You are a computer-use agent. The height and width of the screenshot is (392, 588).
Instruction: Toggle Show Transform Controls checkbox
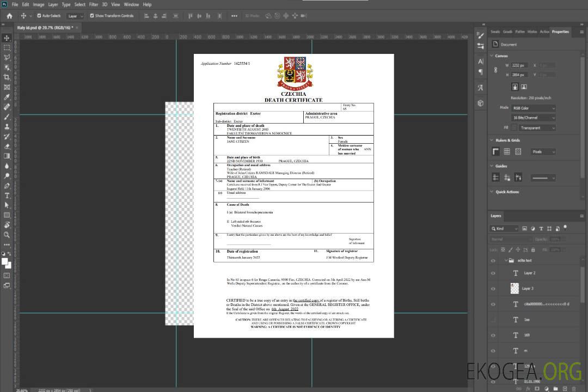pyautogui.click(x=92, y=16)
